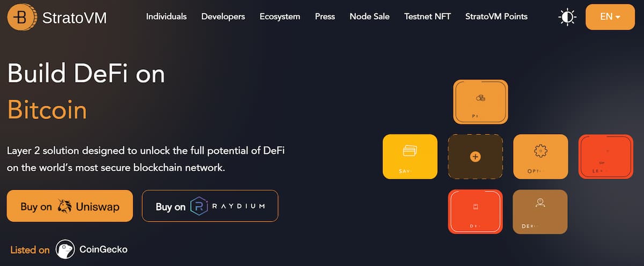Toggle the light/dark theme icon

point(567,17)
